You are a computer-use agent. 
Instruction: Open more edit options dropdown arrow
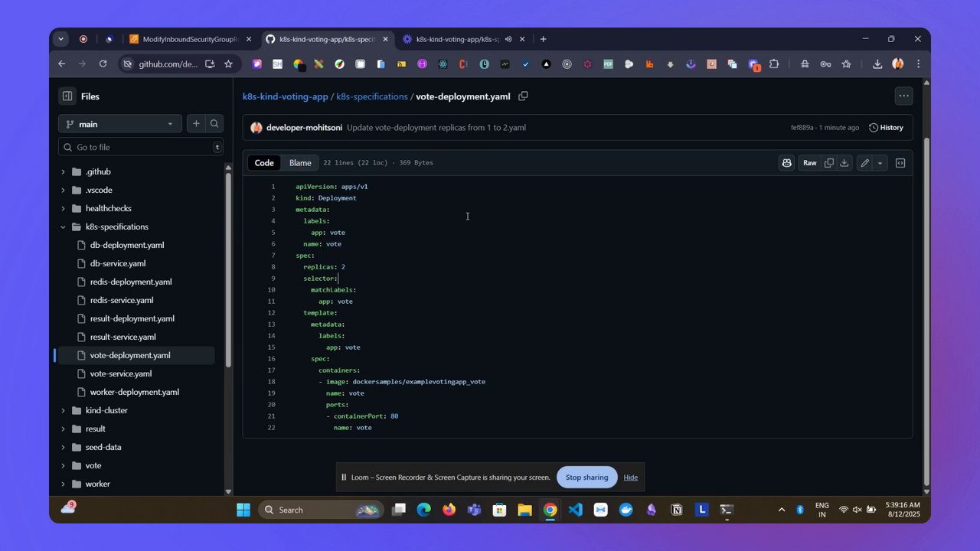(x=880, y=163)
